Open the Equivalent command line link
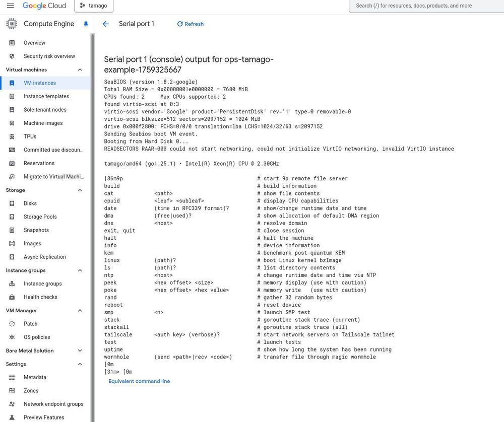Image resolution: width=504 pixels, height=422 pixels. click(139, 381)
